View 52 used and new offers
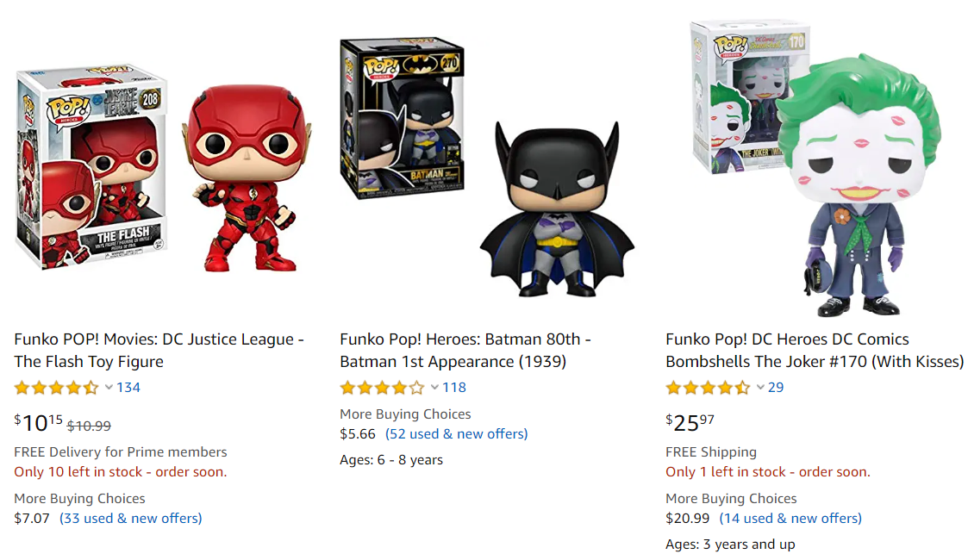The height and width of the screenshot is (560, 968). 456,433
